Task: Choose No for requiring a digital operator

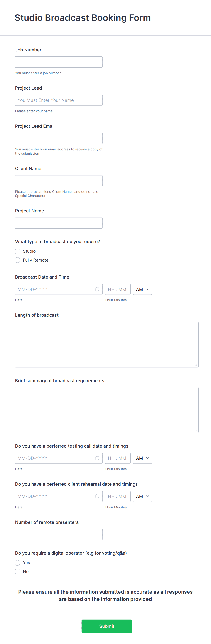Action: 17,571
